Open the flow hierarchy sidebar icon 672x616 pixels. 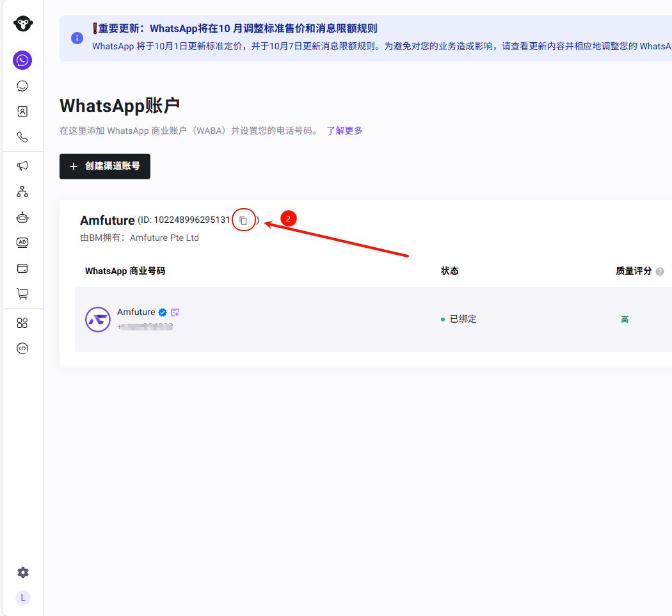coord(22,191)
